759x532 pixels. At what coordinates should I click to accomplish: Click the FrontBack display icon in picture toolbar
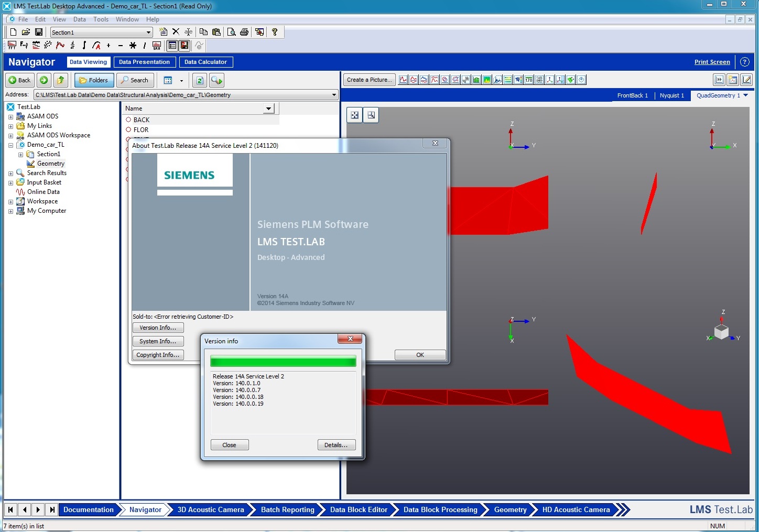point(403,80)
